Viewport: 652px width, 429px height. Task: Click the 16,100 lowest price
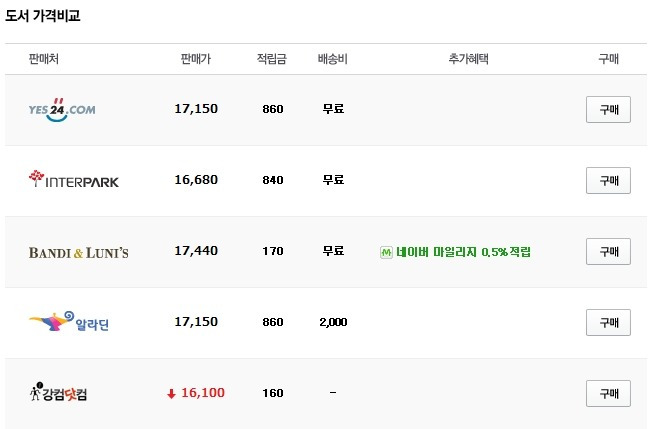(203, 393)
